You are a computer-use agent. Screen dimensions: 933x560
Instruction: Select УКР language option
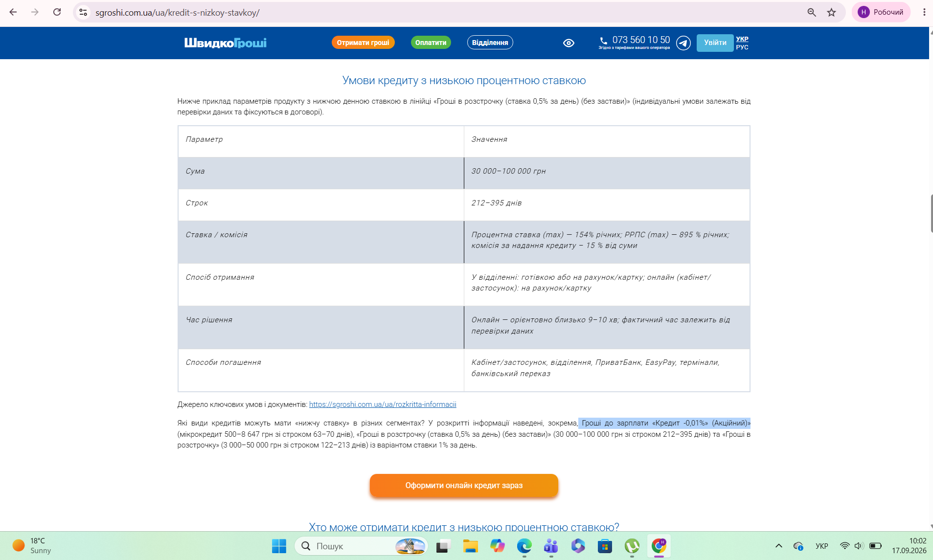742,39
